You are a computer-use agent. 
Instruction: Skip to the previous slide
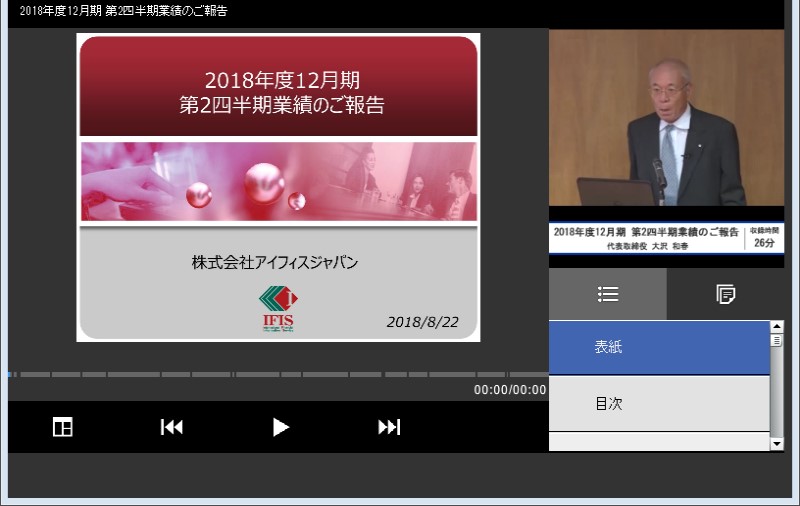click(171, 427)
